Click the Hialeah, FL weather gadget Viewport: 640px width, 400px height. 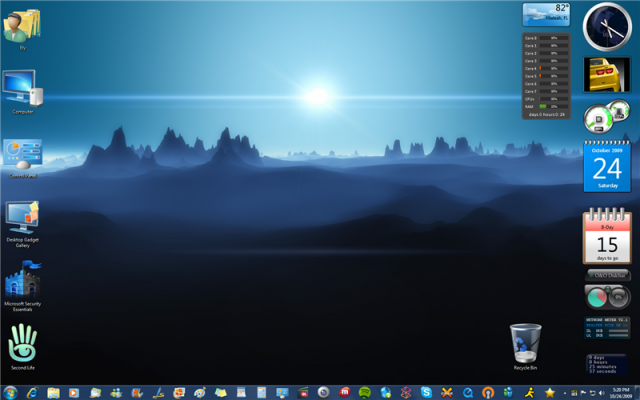pyautogui.click(x=546, y=14)
